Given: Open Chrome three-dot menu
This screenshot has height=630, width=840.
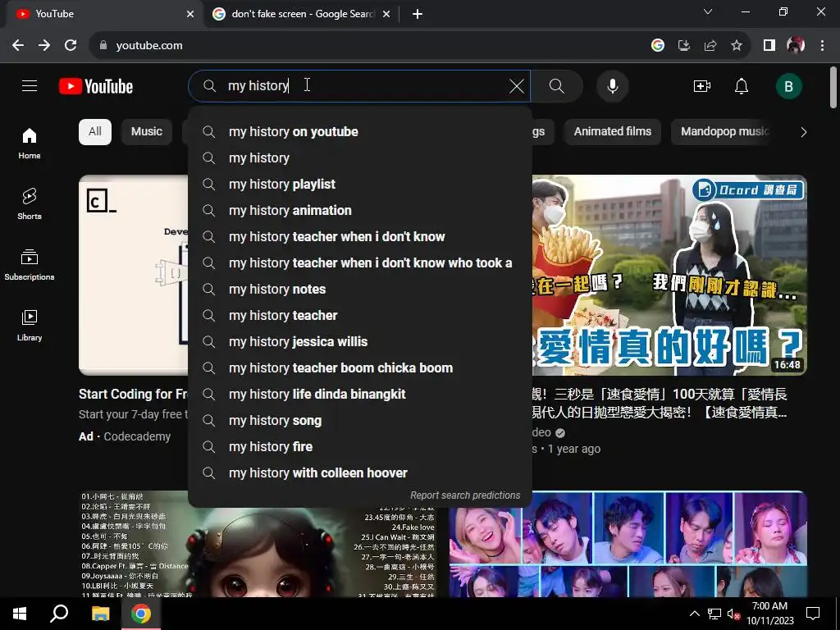Looking at the screenshot, I should click(x=822, y=46).
